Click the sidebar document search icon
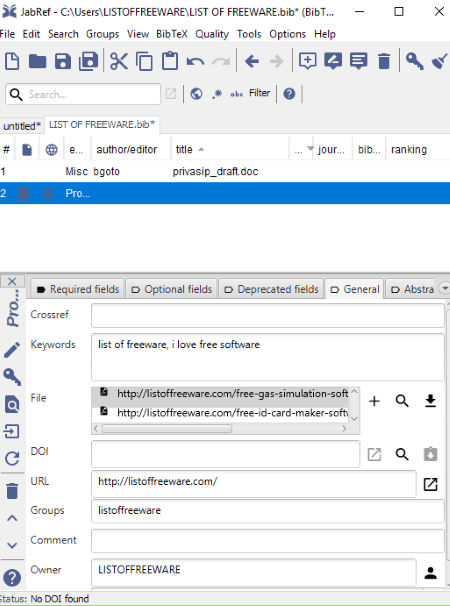Viewport: 450px width, 606px height. pyautogui.click(x=12, y=405)
